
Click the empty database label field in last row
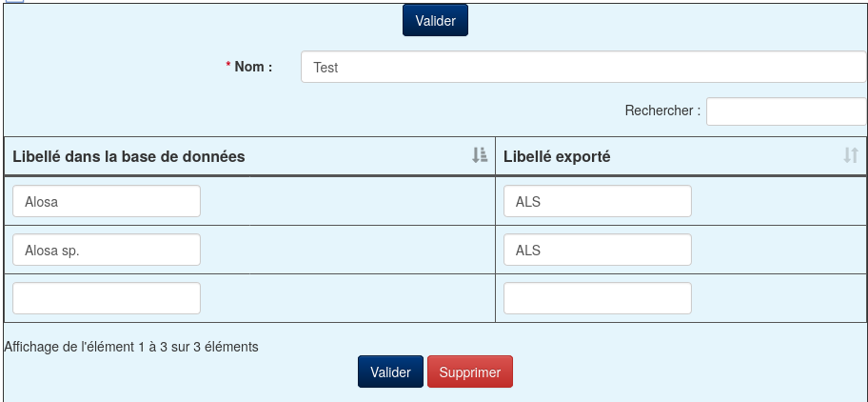pos(107,298)
